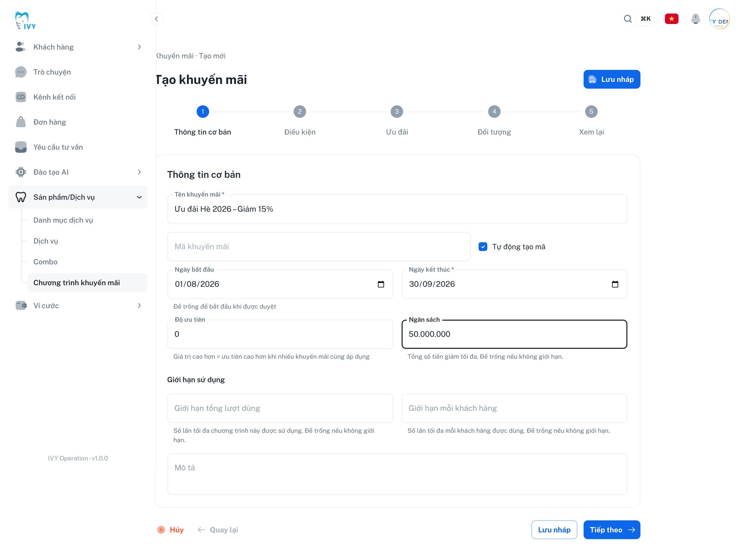The height and width of the screenshot is (560, 751).
Task: Click the IVY tooth logo
Action: 26,20
